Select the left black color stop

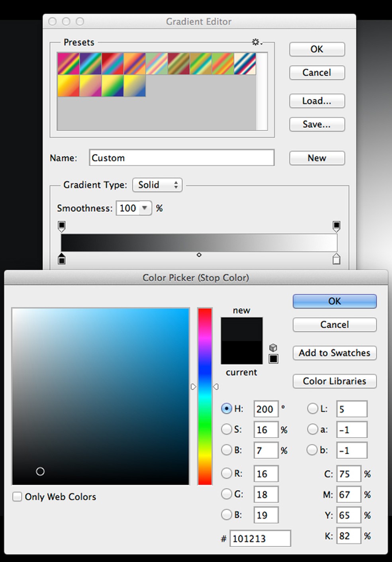(62, 259)
